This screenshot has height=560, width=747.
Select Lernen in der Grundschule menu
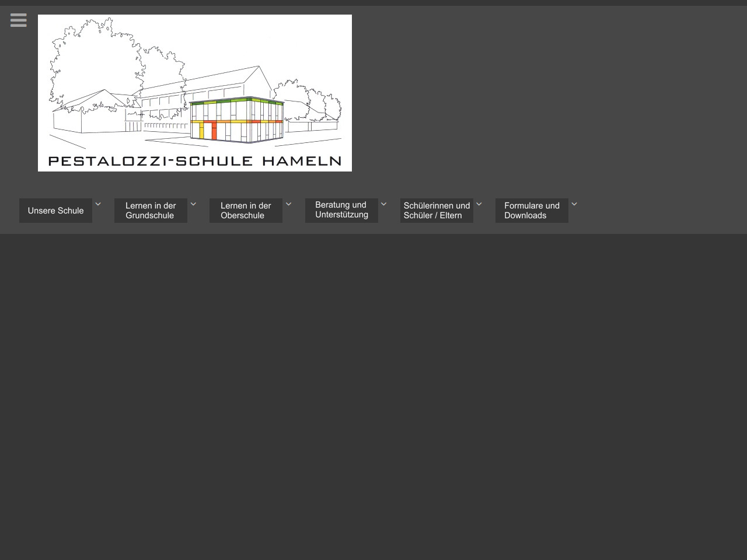(151, 211)
